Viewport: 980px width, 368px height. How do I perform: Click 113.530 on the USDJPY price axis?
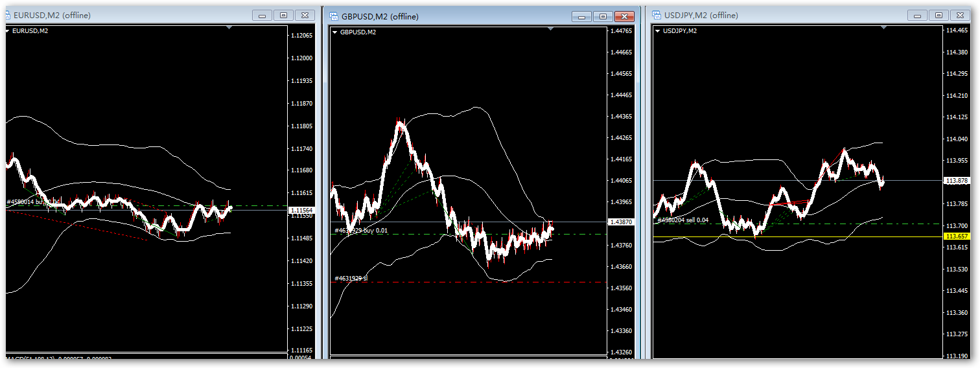[x=957, y=269]
